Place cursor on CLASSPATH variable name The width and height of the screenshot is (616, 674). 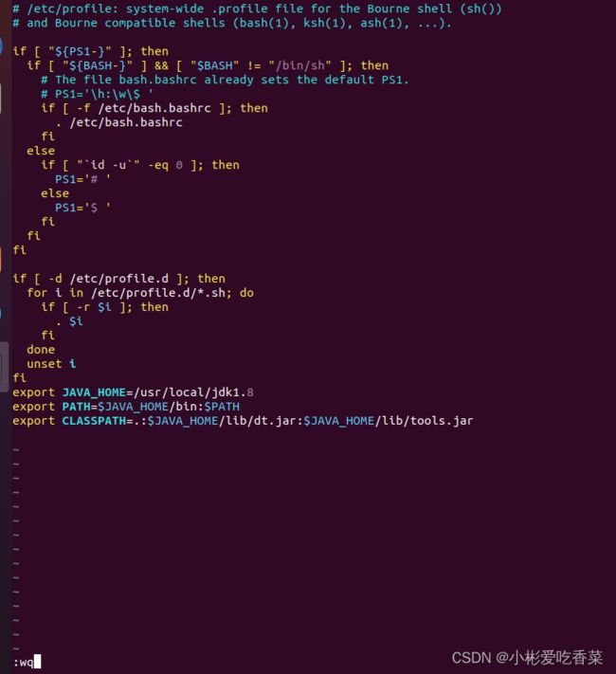[94, 421]
